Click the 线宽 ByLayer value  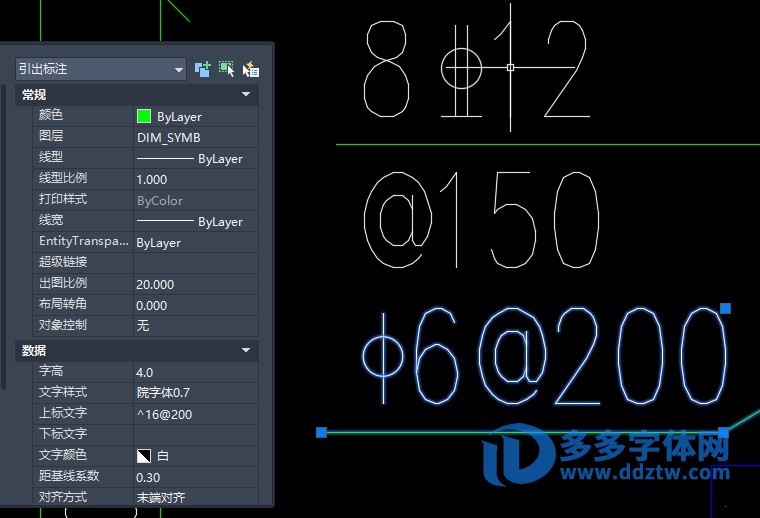point(195,221)
